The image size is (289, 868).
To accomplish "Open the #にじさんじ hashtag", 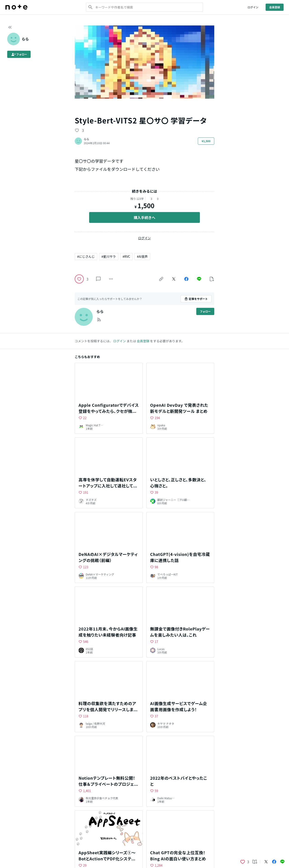I will [x=86, y=257].
